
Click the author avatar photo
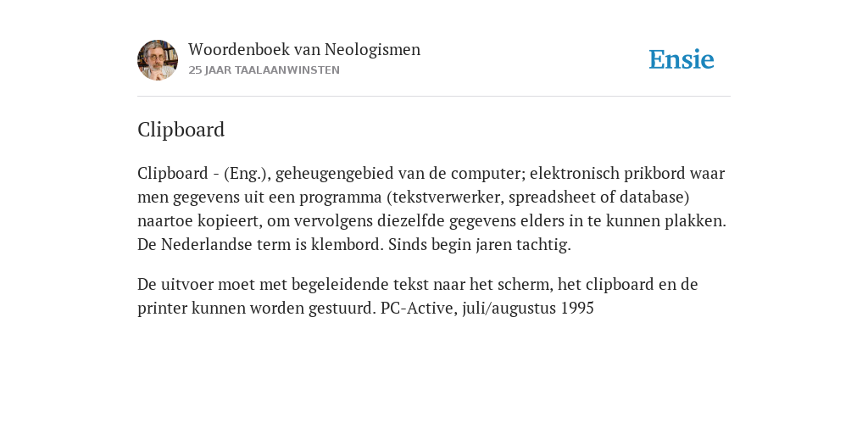(x=158, y=60)
